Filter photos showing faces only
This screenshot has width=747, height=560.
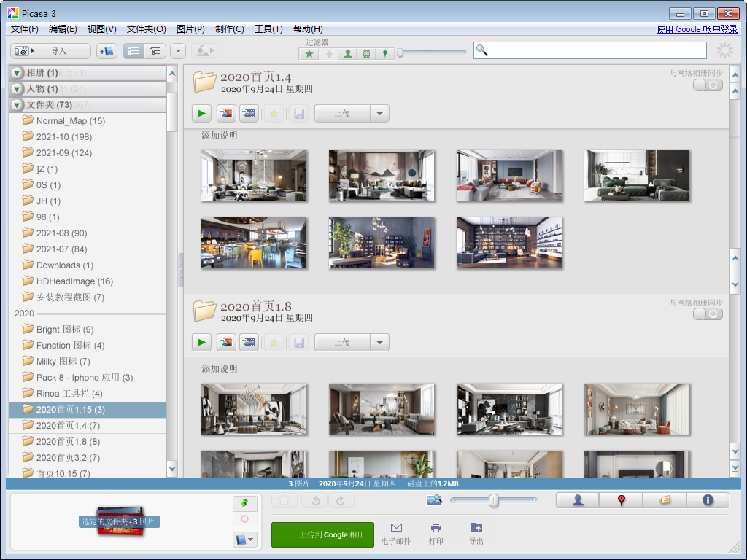click(348, 54)
